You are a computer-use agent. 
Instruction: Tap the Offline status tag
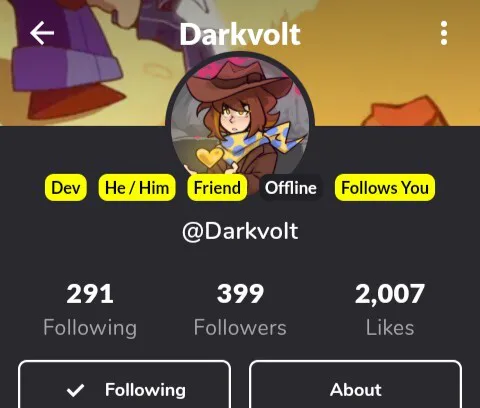[291, 188]
